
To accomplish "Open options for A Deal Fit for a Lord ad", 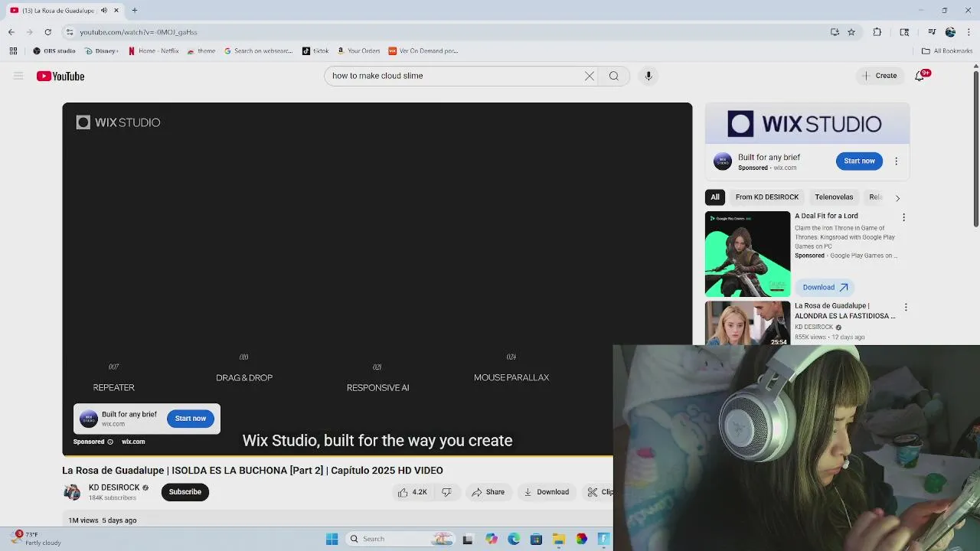I will point(903,217).
